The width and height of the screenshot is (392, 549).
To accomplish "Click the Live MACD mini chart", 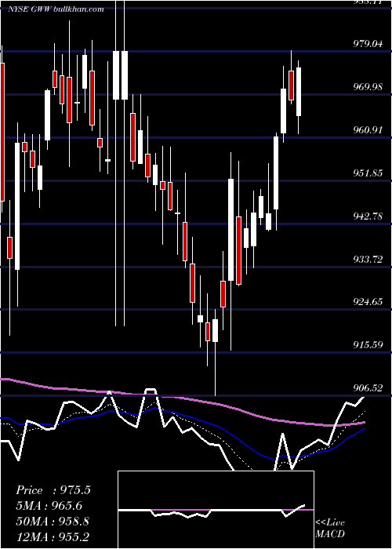I will (x=216, y=510).
